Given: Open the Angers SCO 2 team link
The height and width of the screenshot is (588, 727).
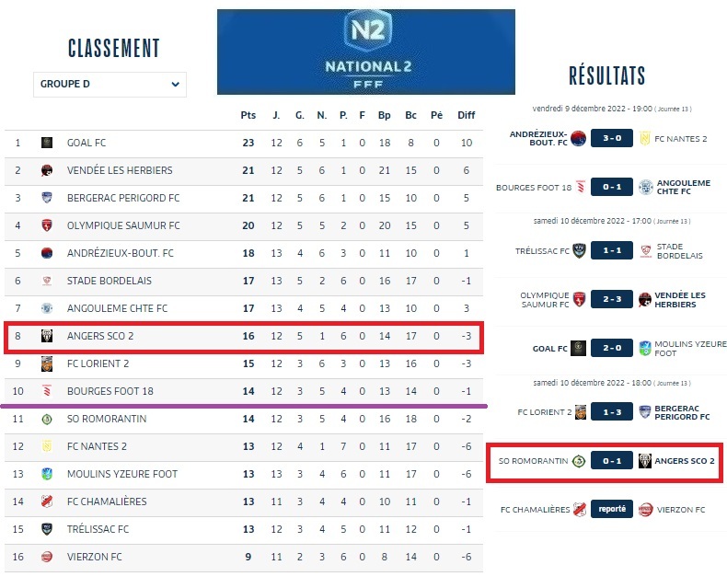Looking at the screenshot, I should click(100, 336).
